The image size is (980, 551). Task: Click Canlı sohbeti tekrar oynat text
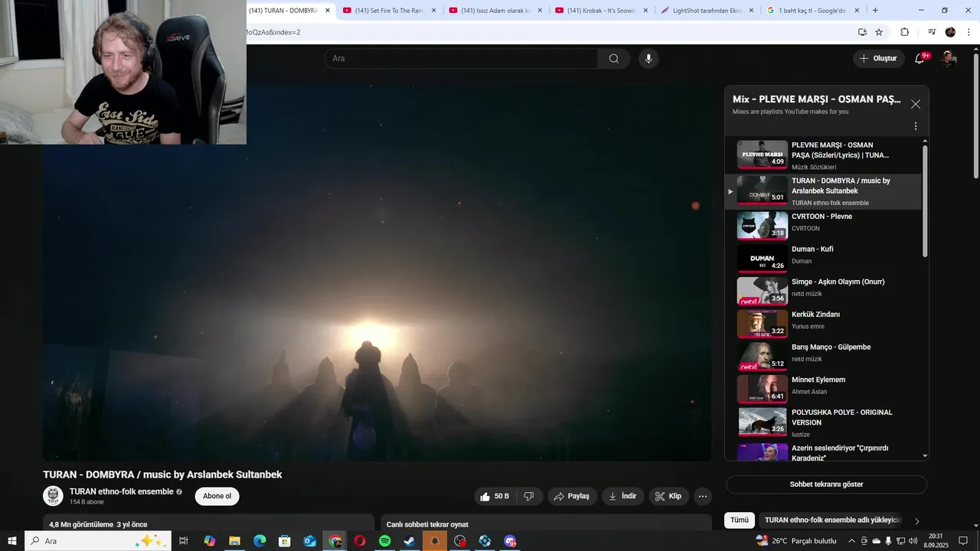pyautogui.click(x=427, y=524)
